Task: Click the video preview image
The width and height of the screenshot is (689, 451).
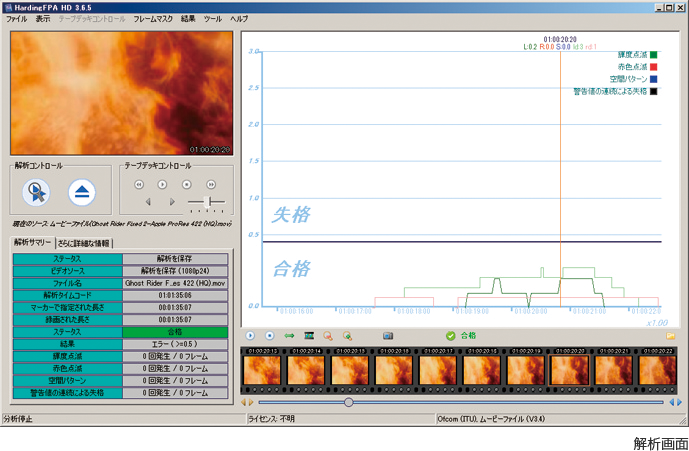Action: pyautogui.click(x=122, y=93)
